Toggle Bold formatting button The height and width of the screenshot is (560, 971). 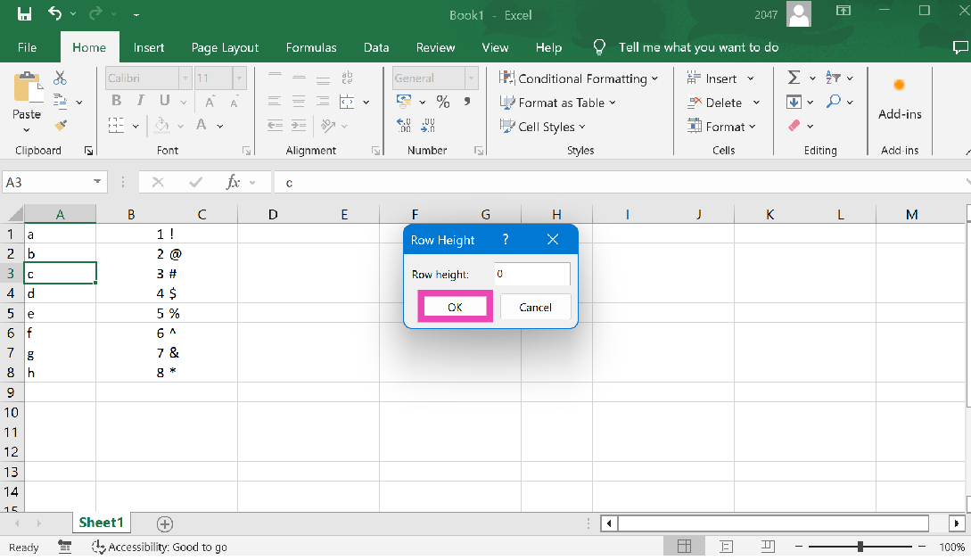(x=116, y=102)
